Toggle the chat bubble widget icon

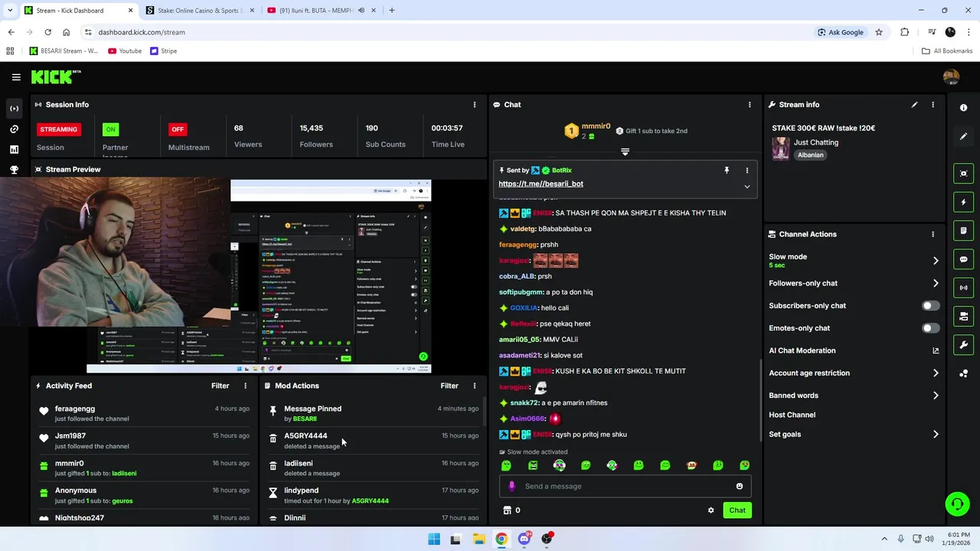(x=963, y=259)
